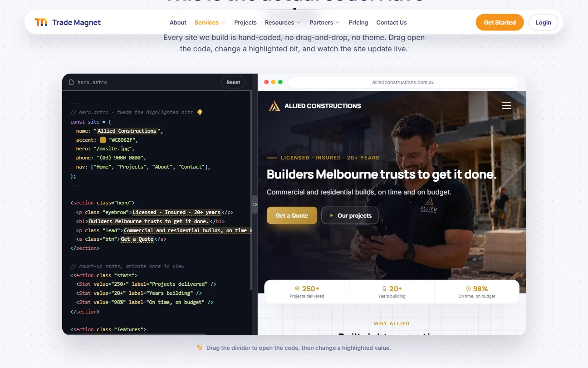Click the Allied Constructions logo in preview
The image size is (588, 368).
(315, 106)
